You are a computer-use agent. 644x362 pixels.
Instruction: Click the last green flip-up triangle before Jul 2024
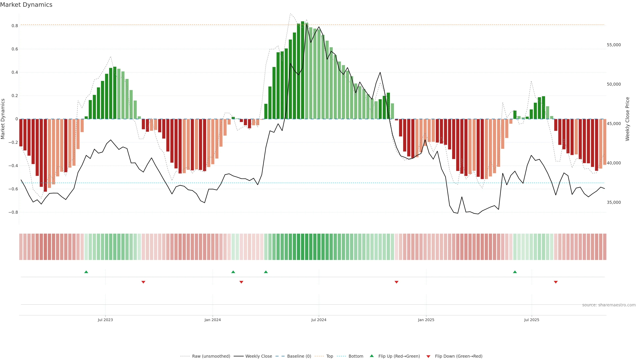[266, 272]
